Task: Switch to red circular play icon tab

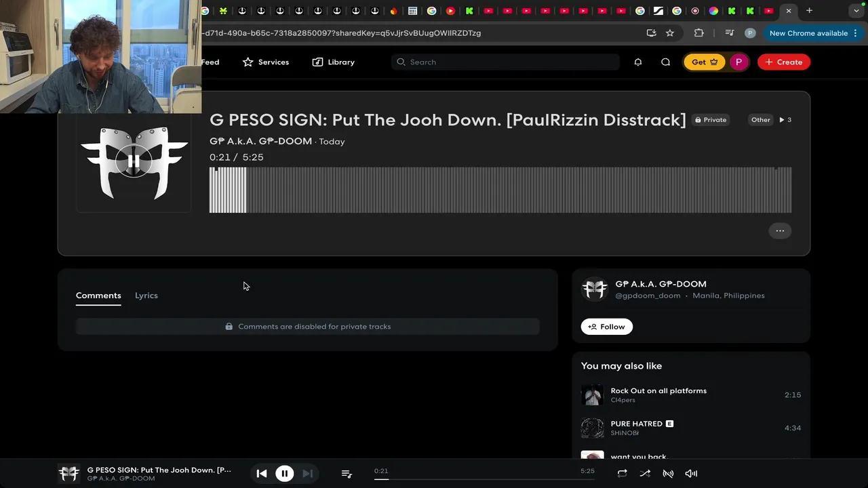Action: pyautogui.click(x=450, y=11)
